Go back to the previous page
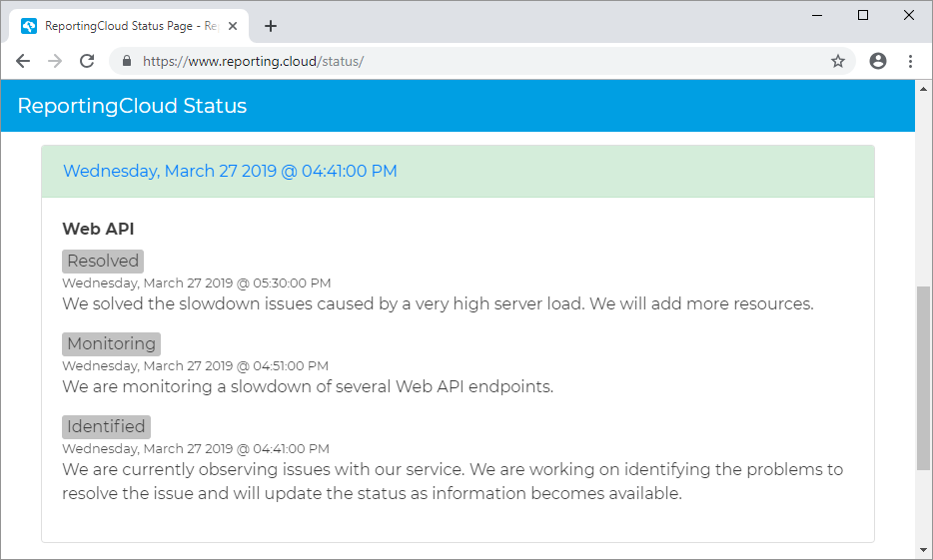The image size is (933, 560). pyautogui.click(x=23, y=61)
